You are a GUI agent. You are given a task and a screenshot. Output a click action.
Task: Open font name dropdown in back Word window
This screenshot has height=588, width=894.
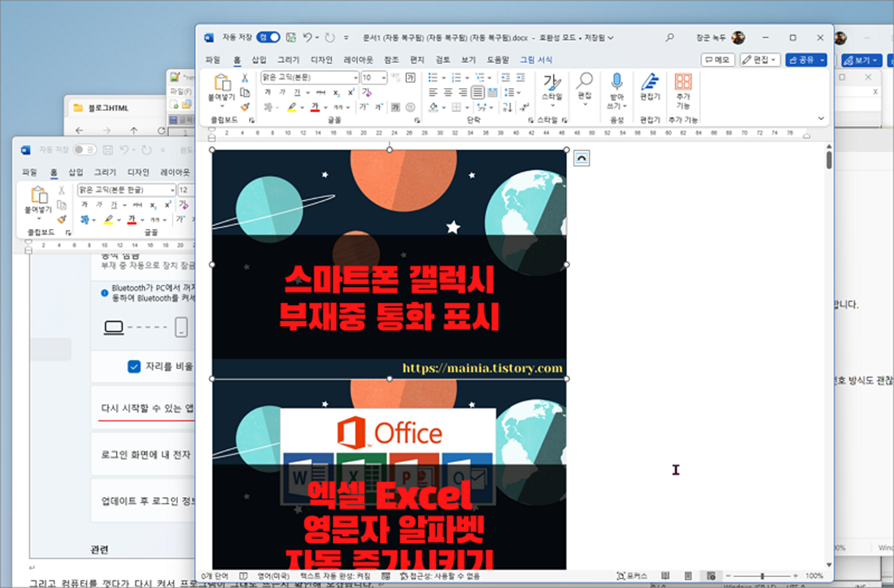click(172, 190)
